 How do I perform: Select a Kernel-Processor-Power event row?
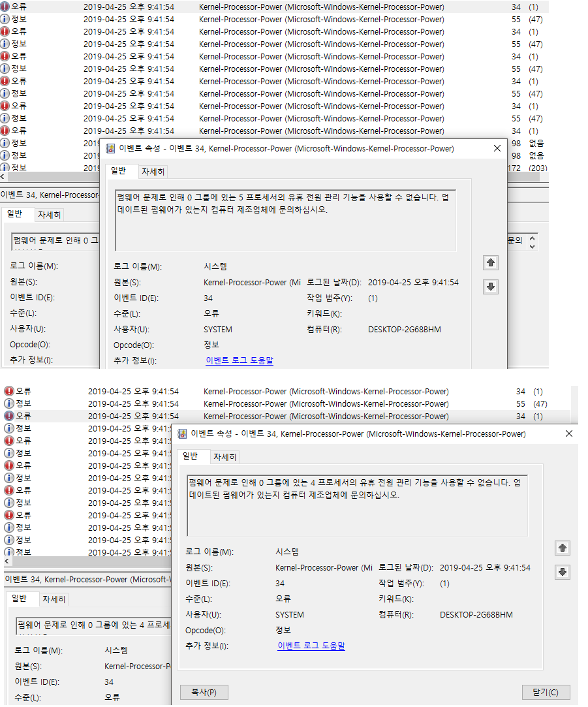(x=294, y=7)
